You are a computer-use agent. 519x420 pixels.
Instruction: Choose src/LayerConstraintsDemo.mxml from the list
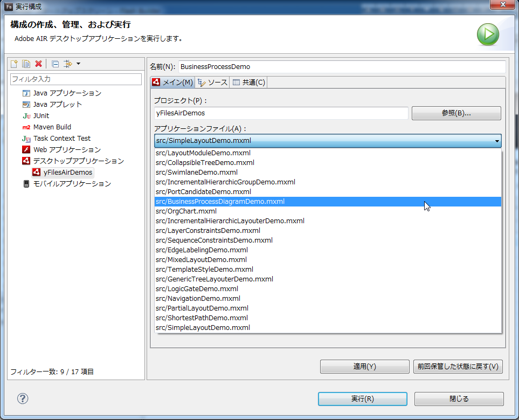tap(328, 231)
